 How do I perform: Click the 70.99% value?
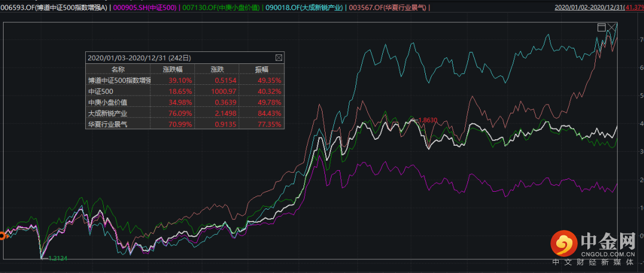point(180,124)
